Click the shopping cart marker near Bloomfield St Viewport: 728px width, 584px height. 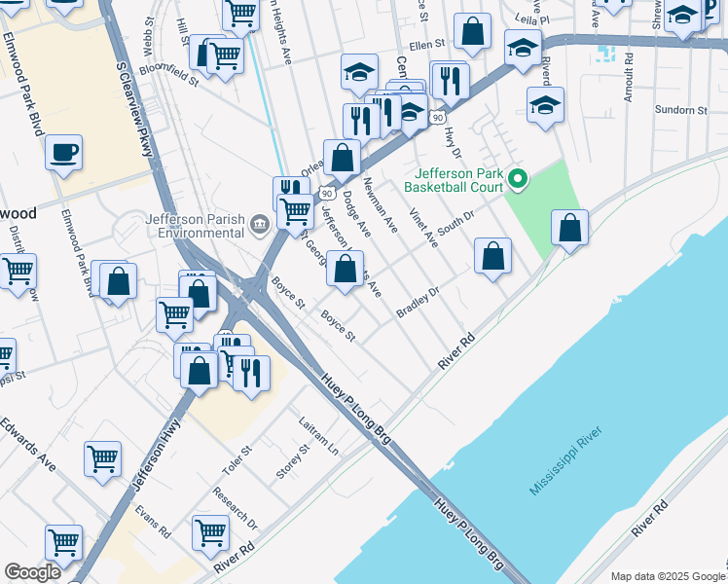[225, 59]
